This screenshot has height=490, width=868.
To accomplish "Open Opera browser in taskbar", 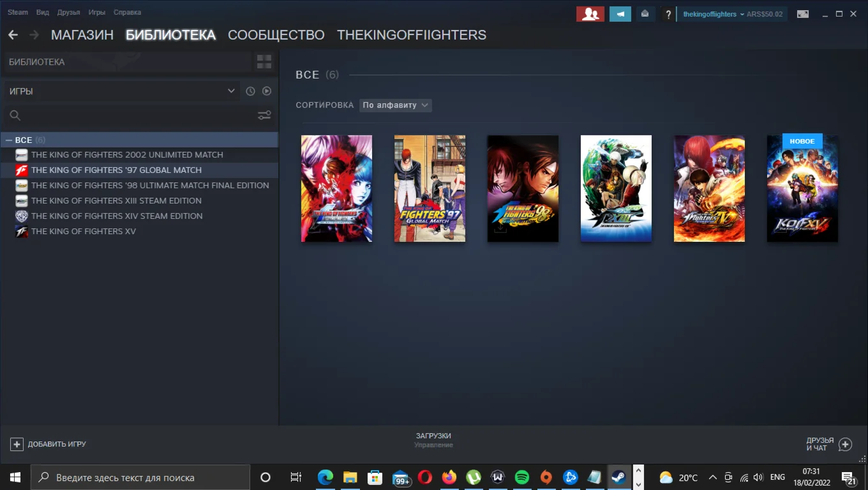I will pos(425,477).
